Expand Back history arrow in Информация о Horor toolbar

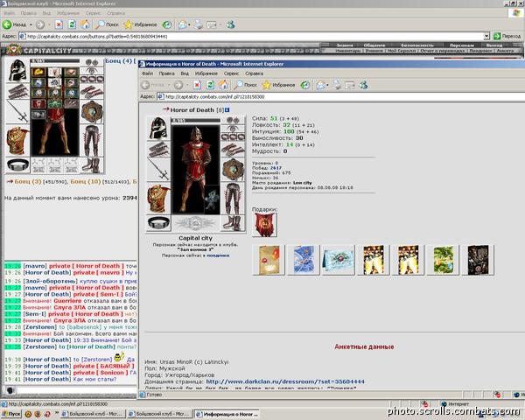[169, 86]
